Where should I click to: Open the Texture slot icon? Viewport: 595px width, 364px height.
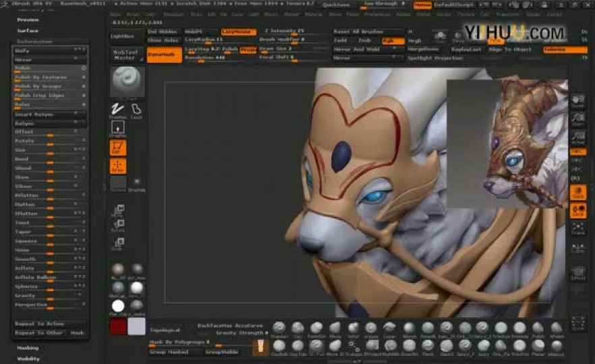(118, 184)
